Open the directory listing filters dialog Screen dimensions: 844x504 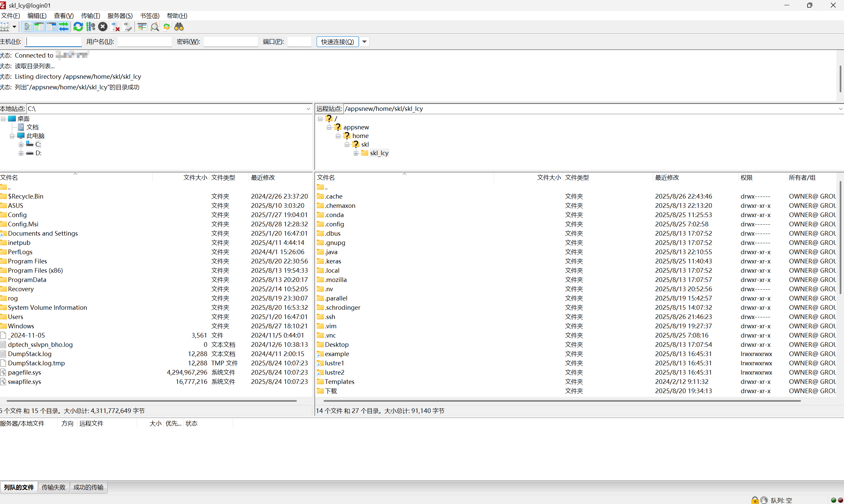coord(142,26)
